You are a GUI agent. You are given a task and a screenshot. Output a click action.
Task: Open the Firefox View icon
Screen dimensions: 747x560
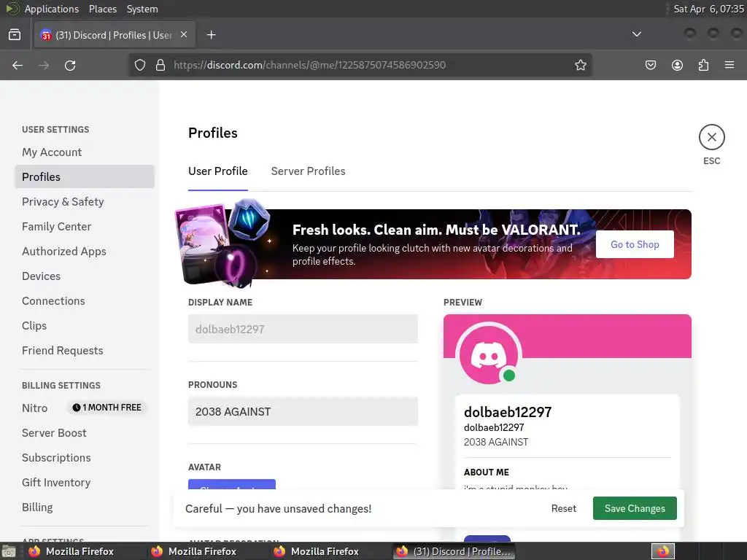[15, 35]
